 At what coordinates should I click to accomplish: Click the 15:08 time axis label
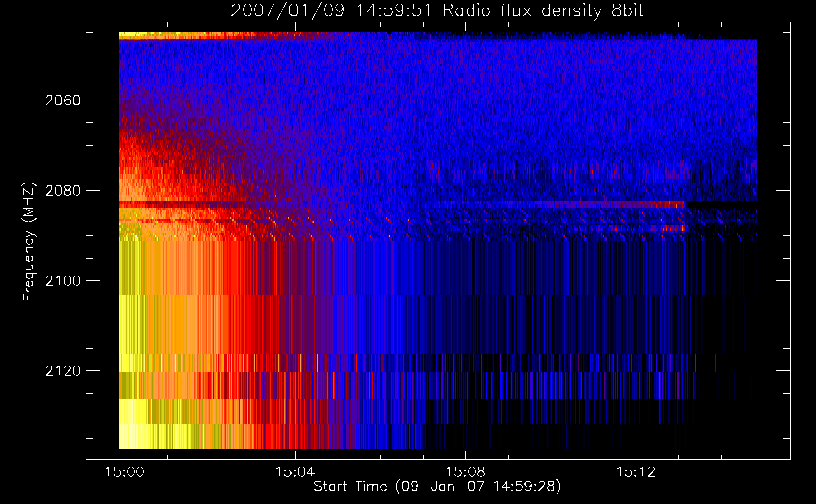(465, 472)
